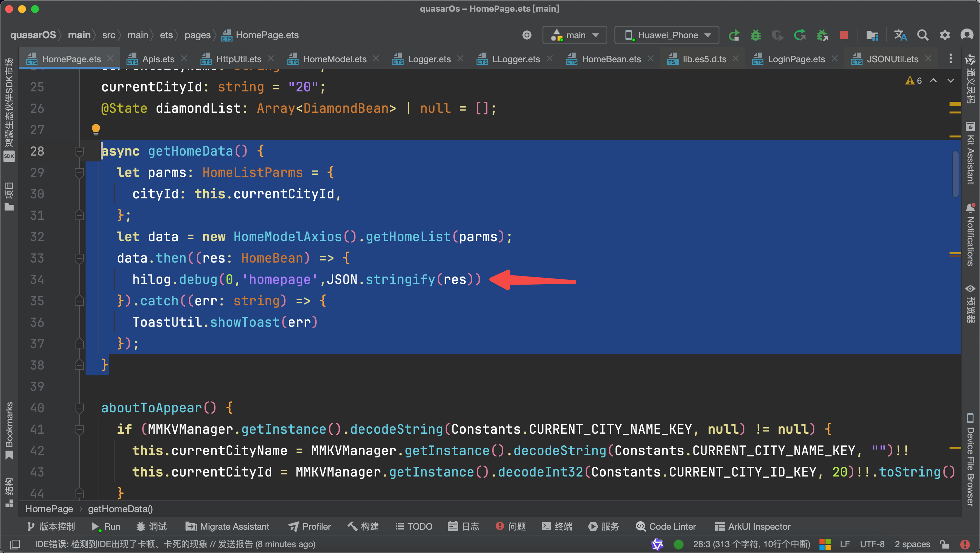Click the 2 spaces indent status item
The image size is (980, 553).
(912, 544)
